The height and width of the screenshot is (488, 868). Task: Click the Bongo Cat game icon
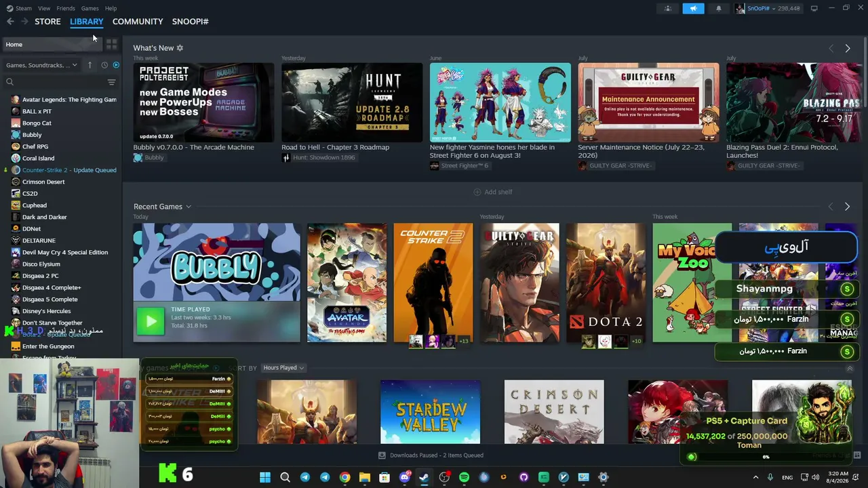(x=16, y=123)
